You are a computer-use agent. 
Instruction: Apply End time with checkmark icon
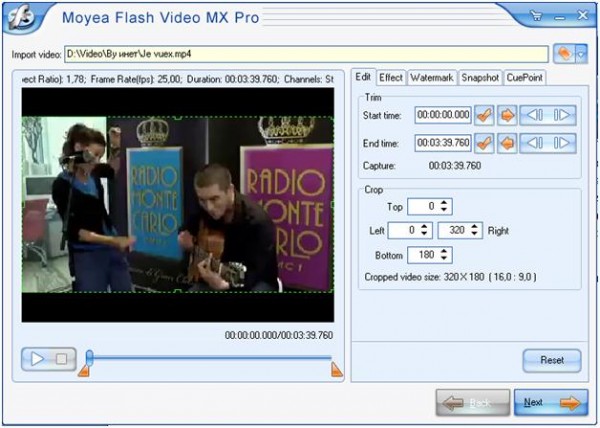pos(484,143)
